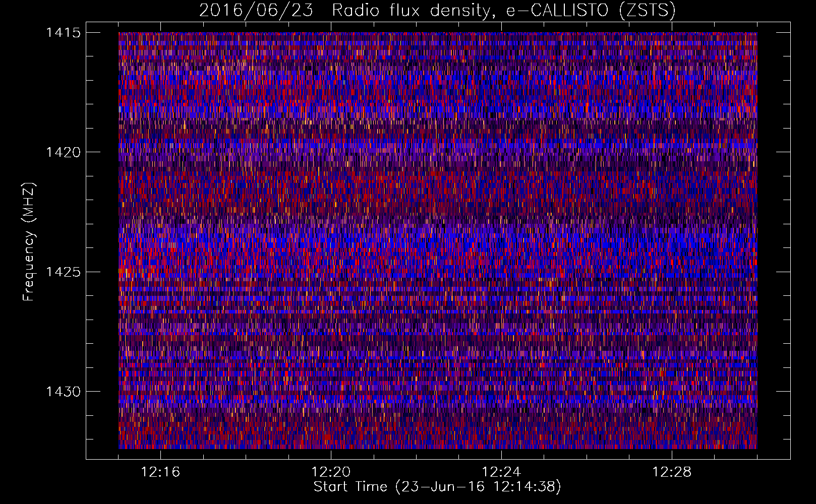Select the 'Start Time (23-Jun-16 12:14:38)' label

437,487
